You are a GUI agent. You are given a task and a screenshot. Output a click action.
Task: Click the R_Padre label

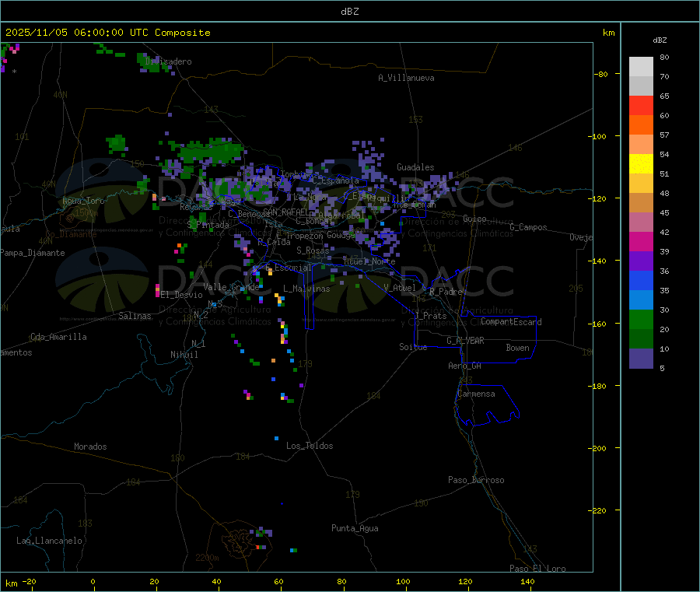click(446, 292)
